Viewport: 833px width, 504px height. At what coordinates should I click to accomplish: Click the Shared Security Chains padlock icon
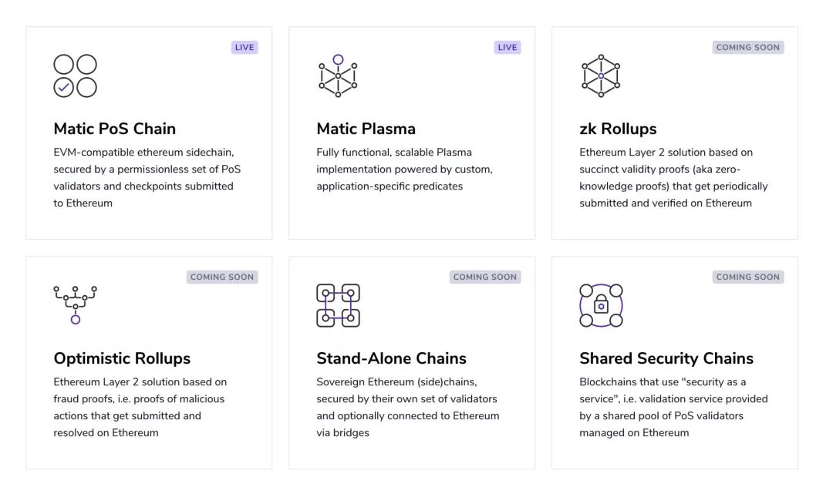click(x=601, y=305)
